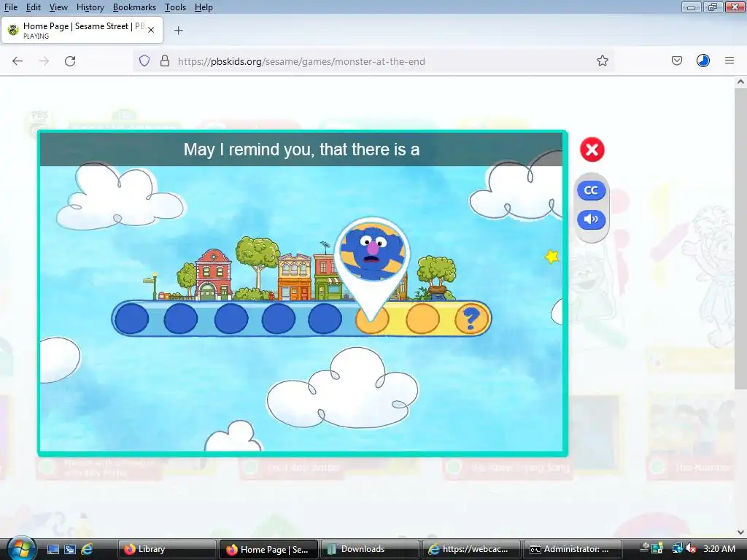Open the File menu

[10, 7]
